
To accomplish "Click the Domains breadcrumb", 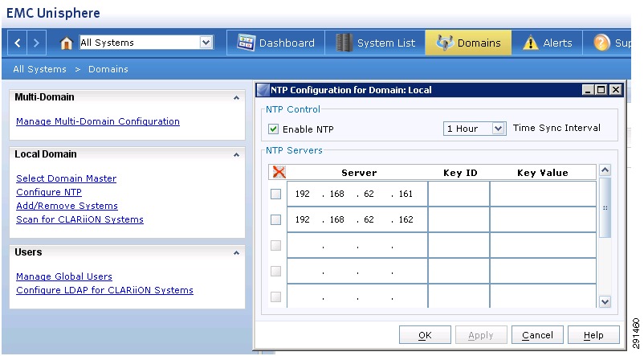I will click(x=108, y=69).
